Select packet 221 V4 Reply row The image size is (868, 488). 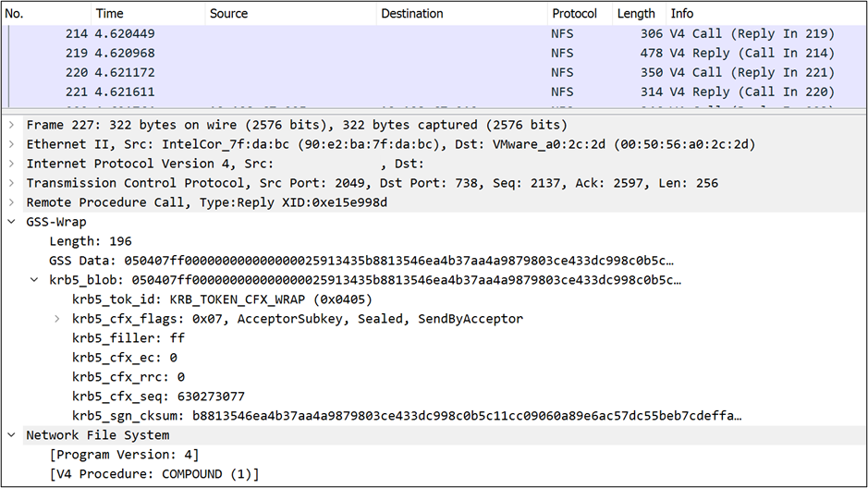coord(434,91)
